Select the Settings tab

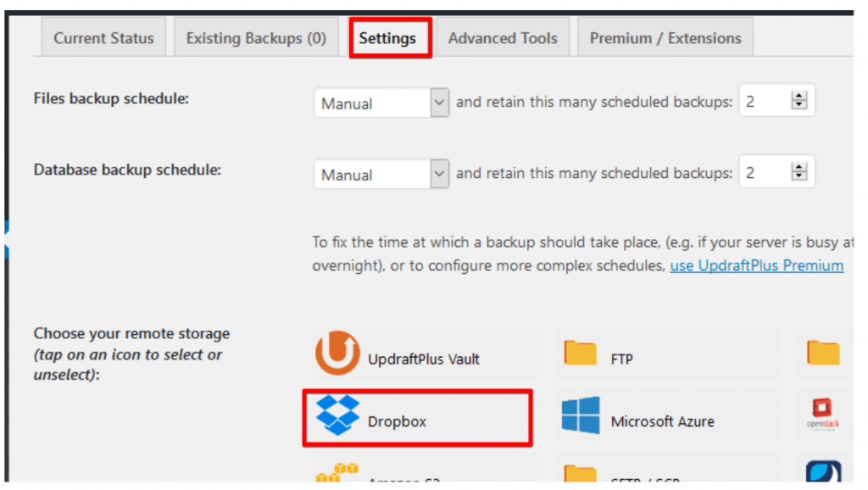pos(387,38)
